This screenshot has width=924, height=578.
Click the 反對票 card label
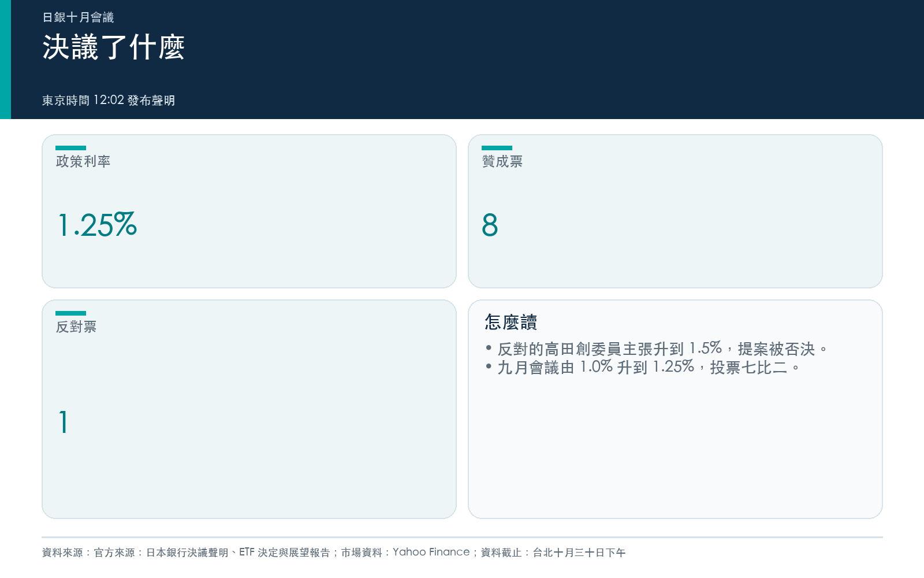pyautogui.click(x=76, y=327)
